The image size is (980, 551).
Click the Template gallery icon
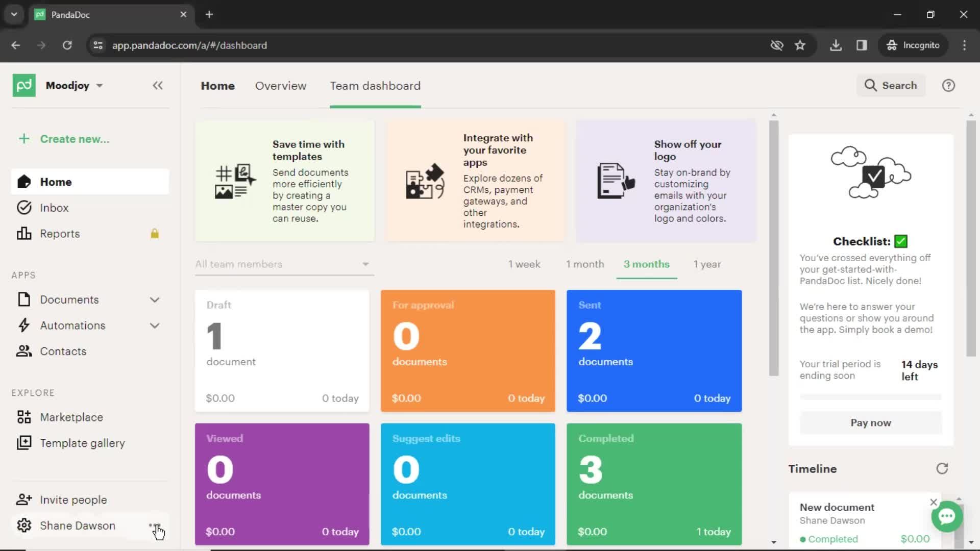pyautogui.click(x=24, y=443)
